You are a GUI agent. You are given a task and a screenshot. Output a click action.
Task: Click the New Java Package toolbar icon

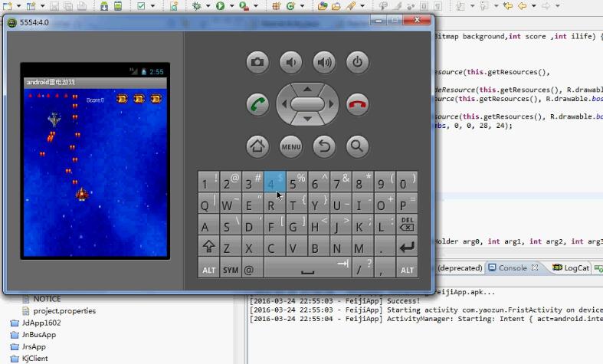click(276, 6)
